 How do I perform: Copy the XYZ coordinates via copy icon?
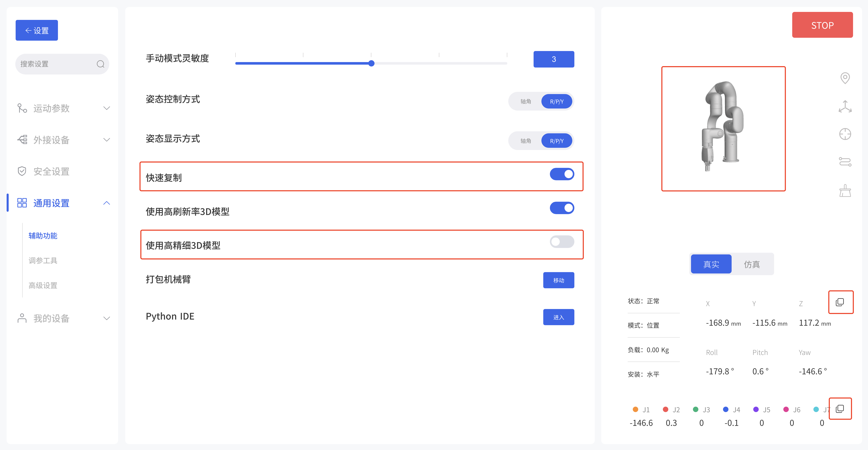[x=840, y=302]
